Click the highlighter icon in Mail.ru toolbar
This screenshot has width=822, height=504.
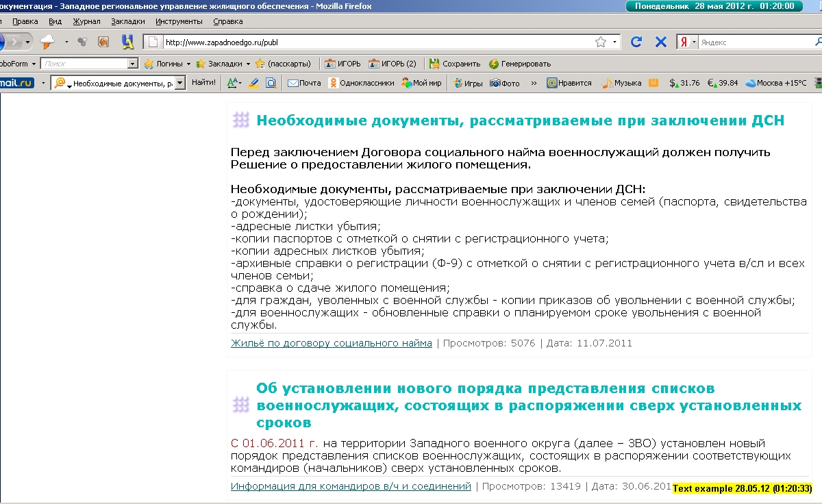click(x=253, y=83)
